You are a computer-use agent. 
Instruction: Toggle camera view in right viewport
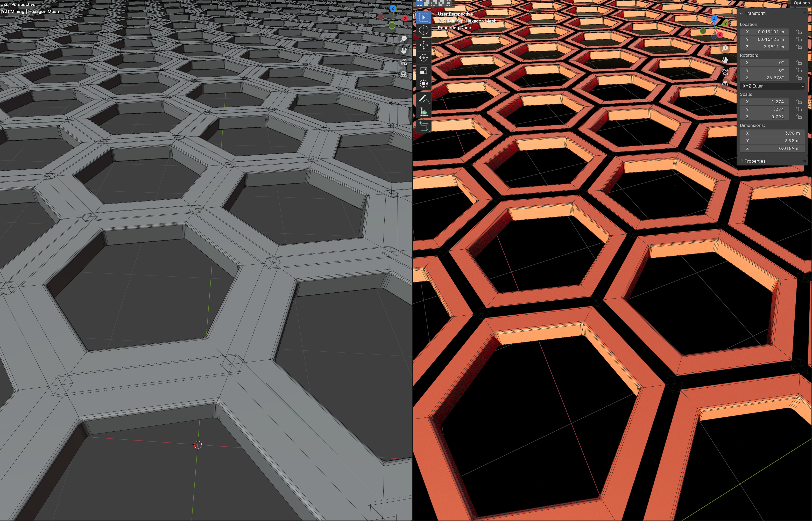pos(725,72)
